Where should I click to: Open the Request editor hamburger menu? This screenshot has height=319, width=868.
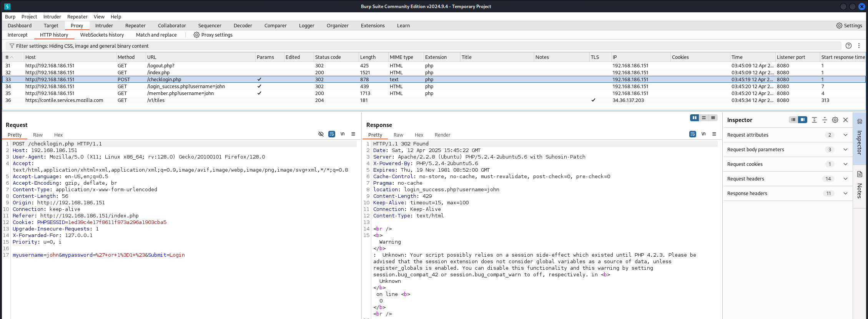click(x=353, y=134)
